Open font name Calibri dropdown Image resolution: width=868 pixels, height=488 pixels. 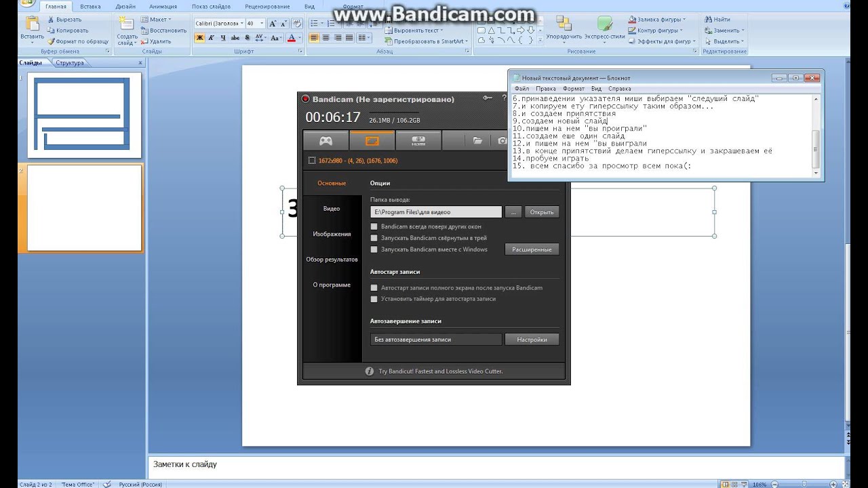point(241,23)
